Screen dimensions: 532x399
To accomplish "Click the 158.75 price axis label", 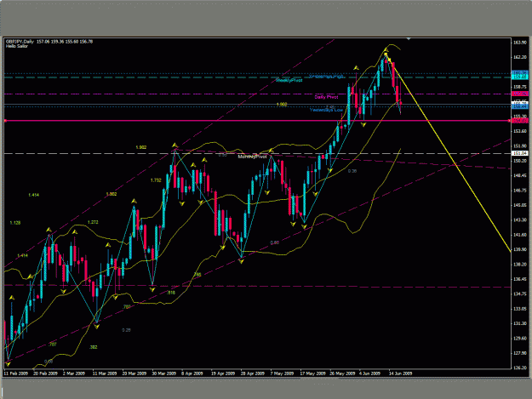I will coord(520,87).
